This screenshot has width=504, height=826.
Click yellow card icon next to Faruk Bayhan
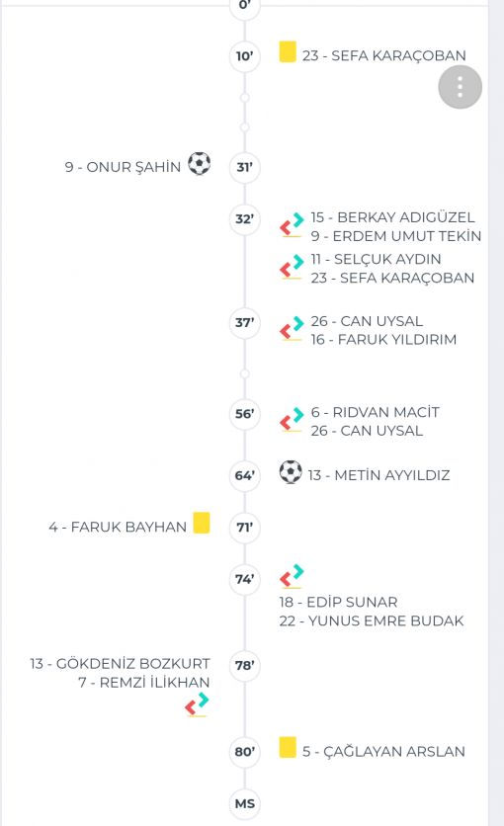202,523
